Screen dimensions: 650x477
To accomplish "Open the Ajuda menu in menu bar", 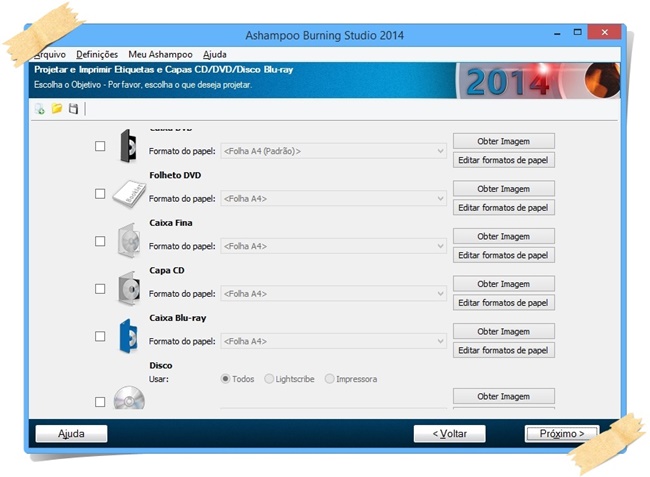I will click(215, 54).
